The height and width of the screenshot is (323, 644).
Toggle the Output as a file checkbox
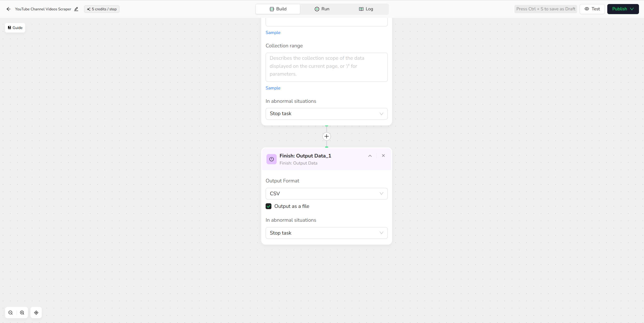coord(269,206)
